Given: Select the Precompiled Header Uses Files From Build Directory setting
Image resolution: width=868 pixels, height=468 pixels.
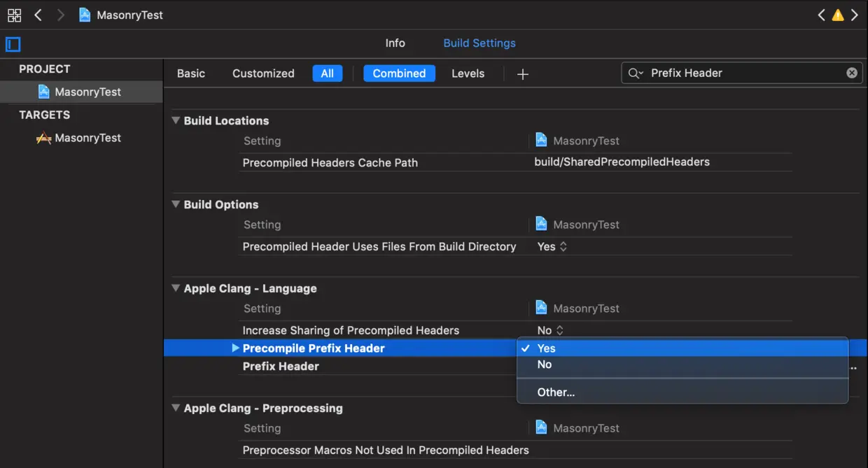Looking at the screenshot, I should click(379, 246).
